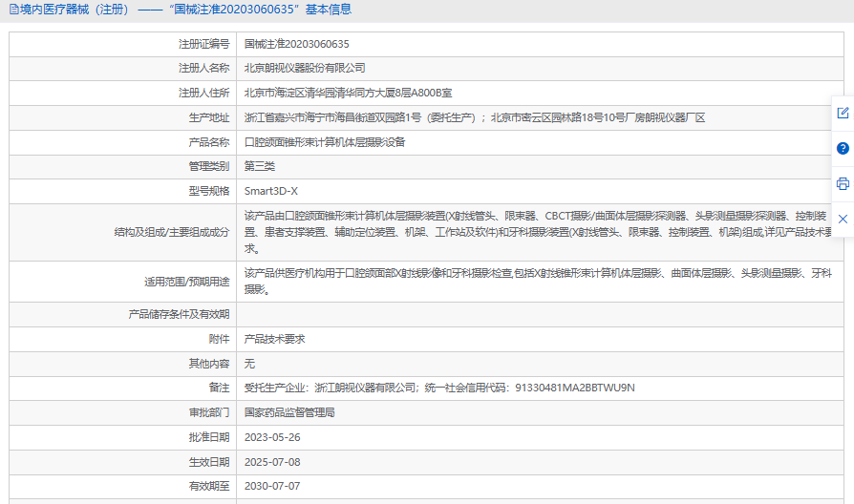Click the printer icon to print page
The height and width of the screenshot is (504, 854).
[843, 184]
